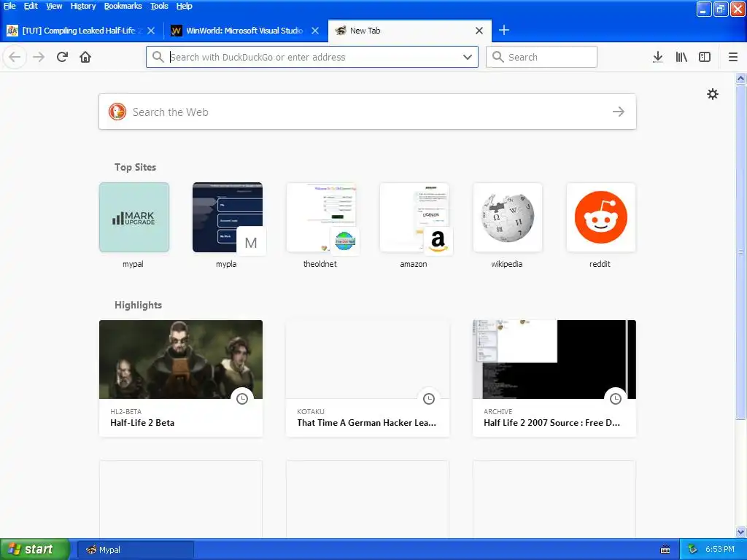
Task: Click magnifier icon in the Search bar
Action: (498, 57)
